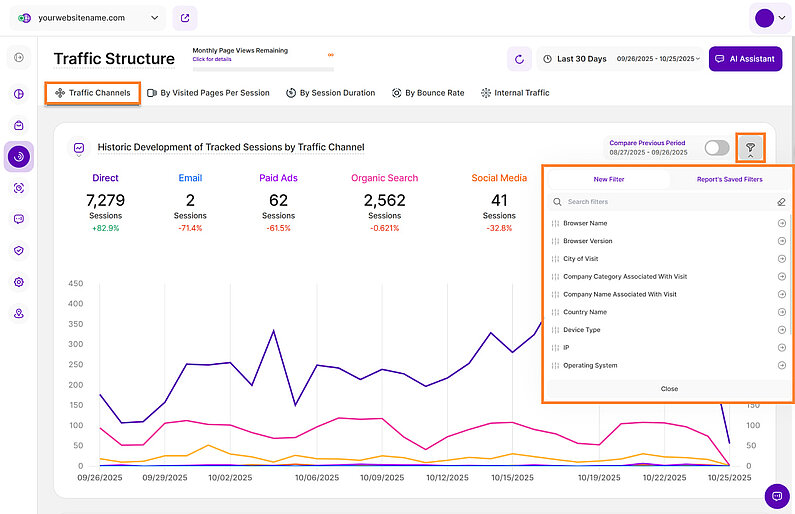The image size is (795, 514).
Task: Expand the user profile avatar menu
Action: click(769, 18)
